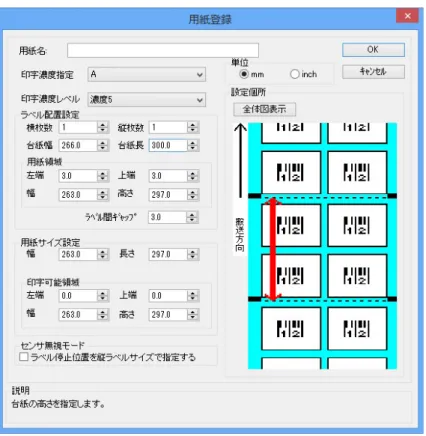The image size is (426, 436).
Task: Click 印字可能領域 高さ spinner arrows
Action: point(193,315)
